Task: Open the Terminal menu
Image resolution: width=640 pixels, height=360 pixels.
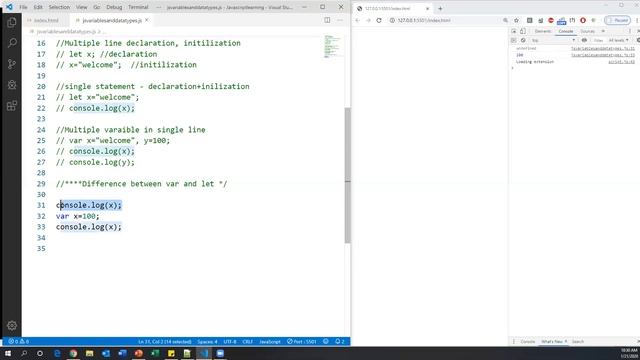Action: (x=138, y=7)
